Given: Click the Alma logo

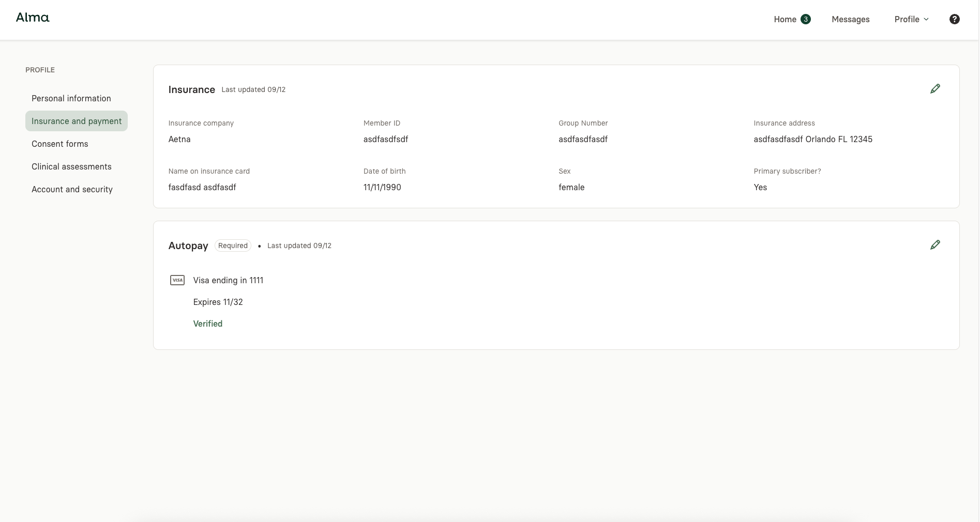Looking at the screenshot, I should (32, 17).
